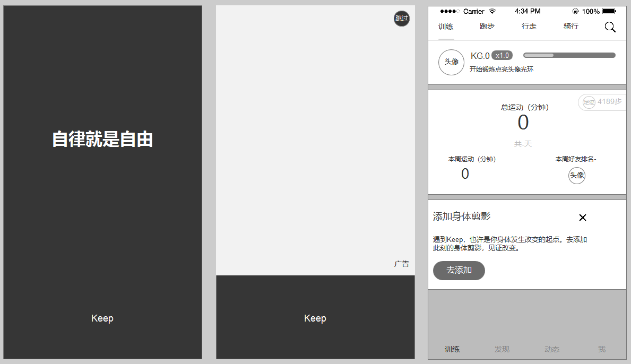The image size is (631, 364).
Task: Select the 训练 top tab
Action: coord(446,27)
